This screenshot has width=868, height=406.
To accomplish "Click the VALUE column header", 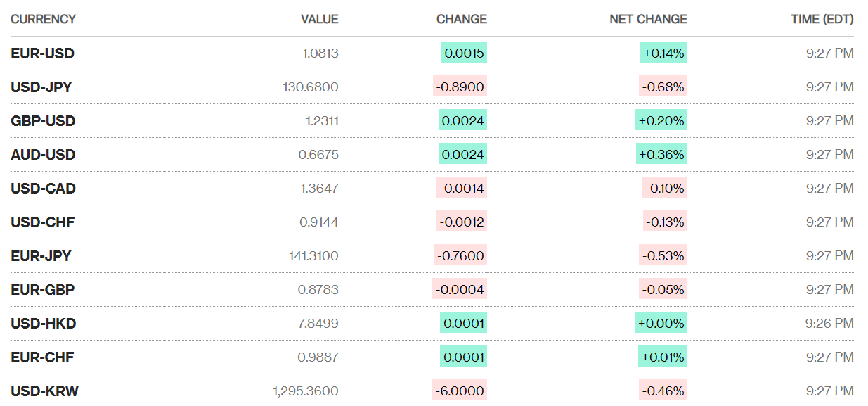I will (x=319, y=19).
